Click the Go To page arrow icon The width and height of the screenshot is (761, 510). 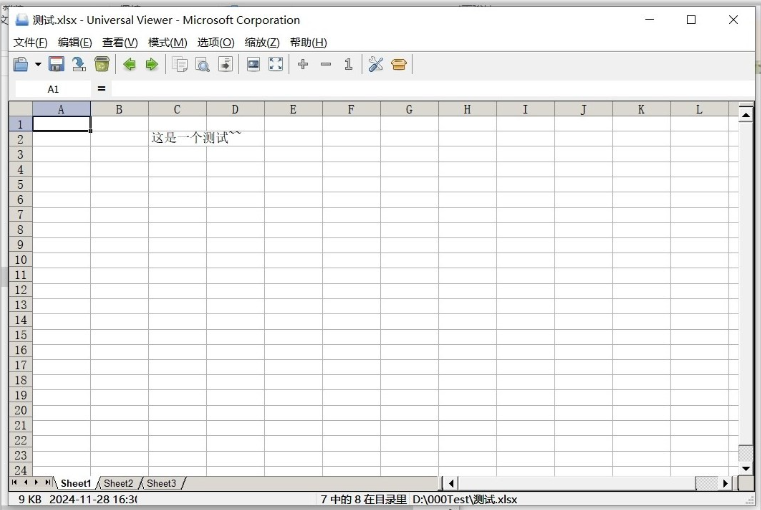tap(225, 64)
